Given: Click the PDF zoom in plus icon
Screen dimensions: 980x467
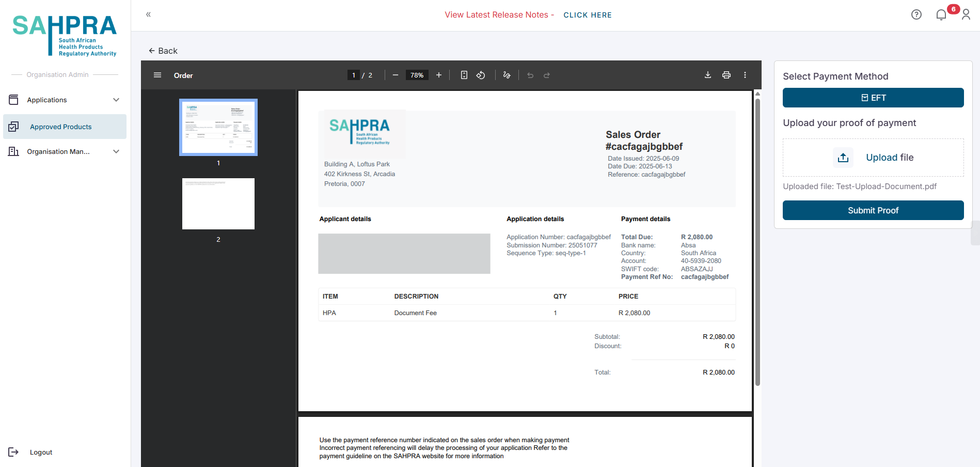Looking at the screenshot, I should [439, 75].
